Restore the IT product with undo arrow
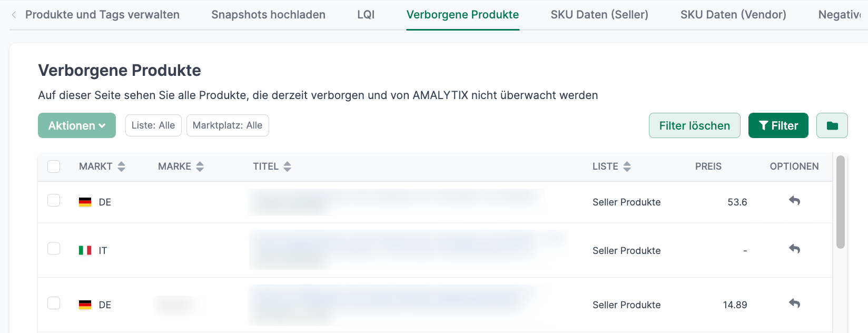 click(794, 249)
